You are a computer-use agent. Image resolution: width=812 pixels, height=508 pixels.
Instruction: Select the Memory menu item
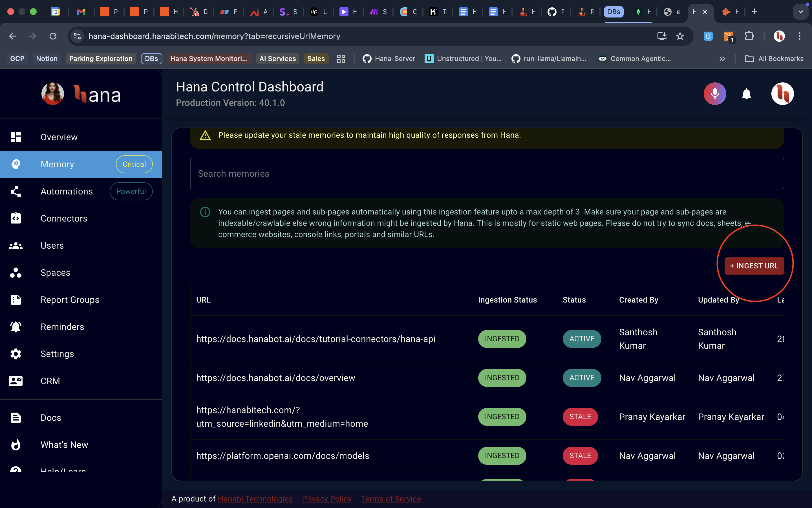click(81, 164)
